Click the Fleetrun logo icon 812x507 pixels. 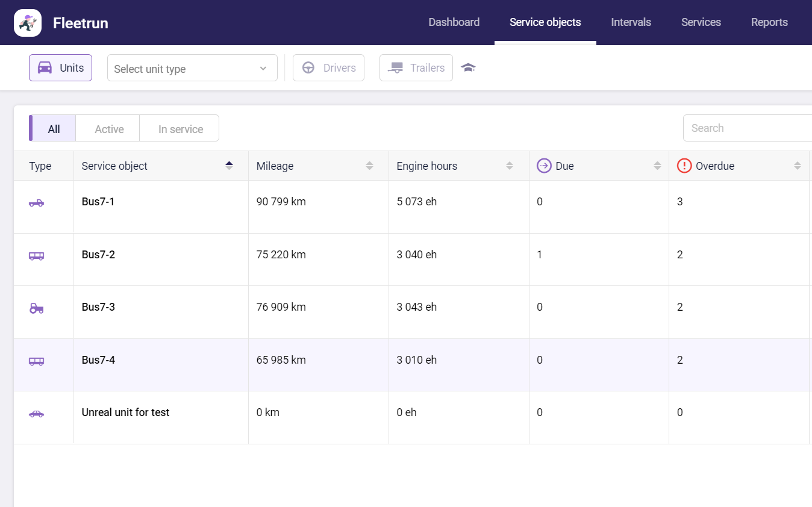click(28, 23)
